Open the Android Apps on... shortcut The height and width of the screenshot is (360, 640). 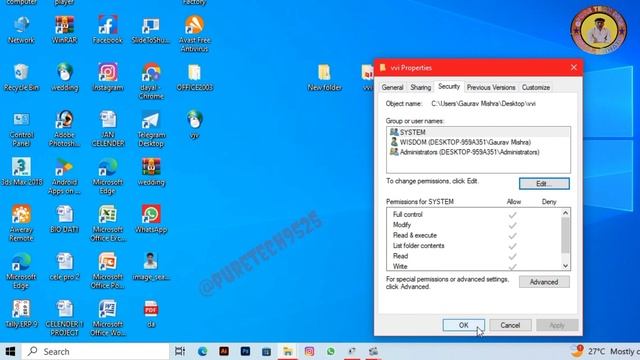[x=64, y=176]
